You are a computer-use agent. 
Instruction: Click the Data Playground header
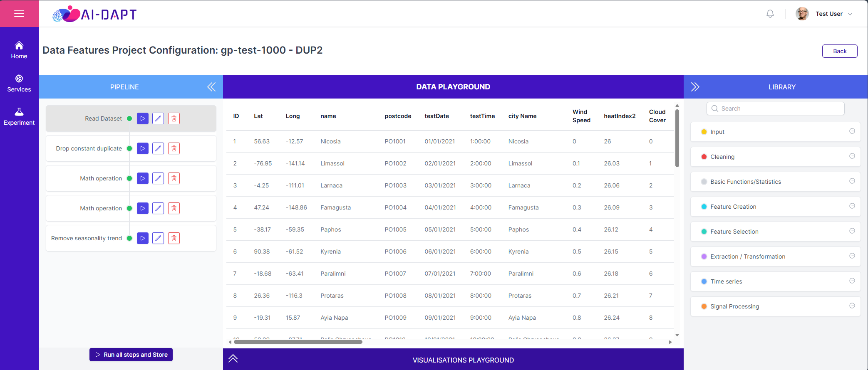click(x=453, y=87)
